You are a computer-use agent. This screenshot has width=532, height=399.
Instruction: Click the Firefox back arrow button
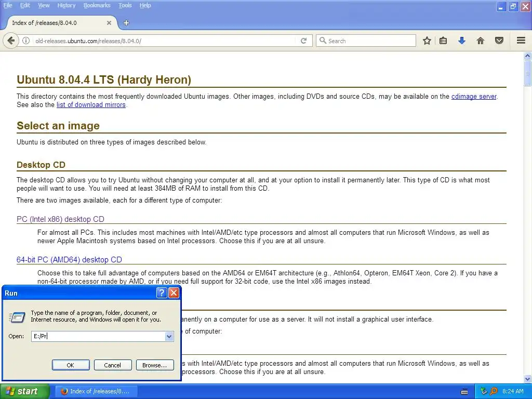(11, 41)
